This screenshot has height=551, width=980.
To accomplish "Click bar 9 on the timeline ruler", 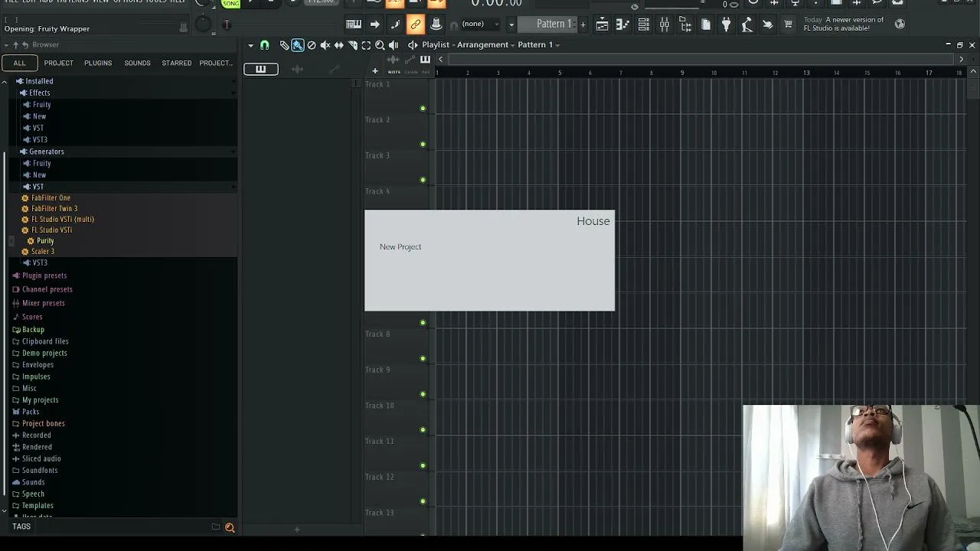I will [682, 73].
